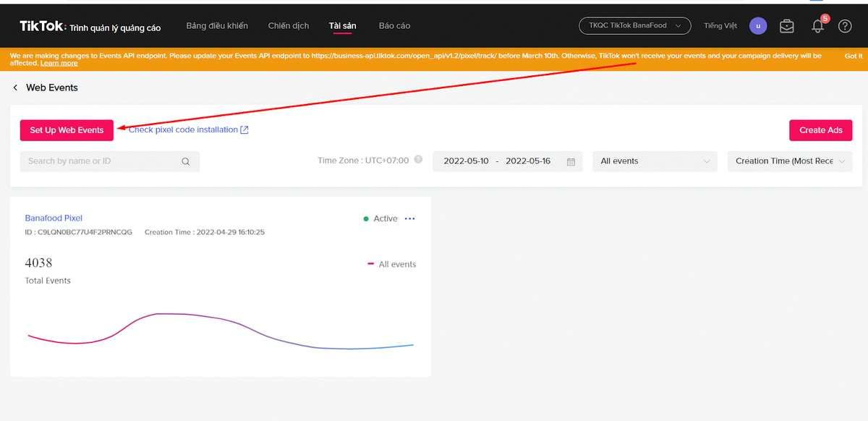
Task: Click the external link icon beside pixel check
Action: point(244,130)
